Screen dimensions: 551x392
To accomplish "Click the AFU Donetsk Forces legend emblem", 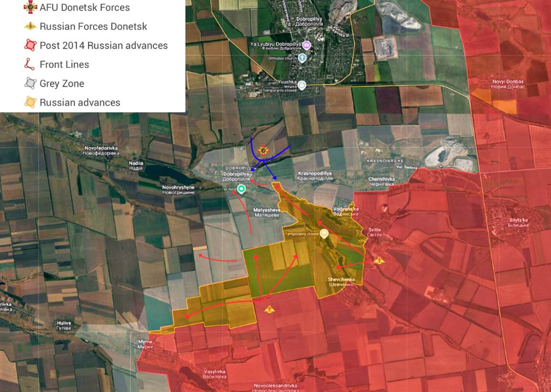I will [x=31, y=7].
